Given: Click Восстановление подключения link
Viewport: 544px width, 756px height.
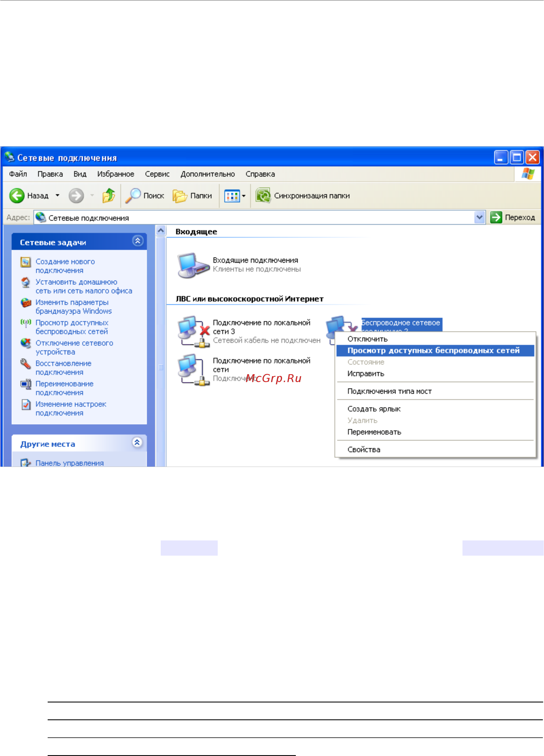Looking at the screenshot, I should 63,368.
